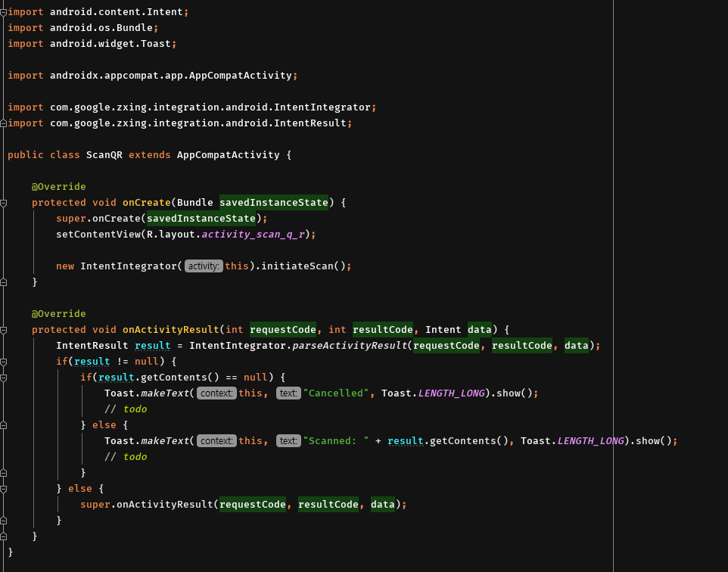Click the @Override annotation above onCreate
Screen dimensions: 728x572
coord(58,187)
